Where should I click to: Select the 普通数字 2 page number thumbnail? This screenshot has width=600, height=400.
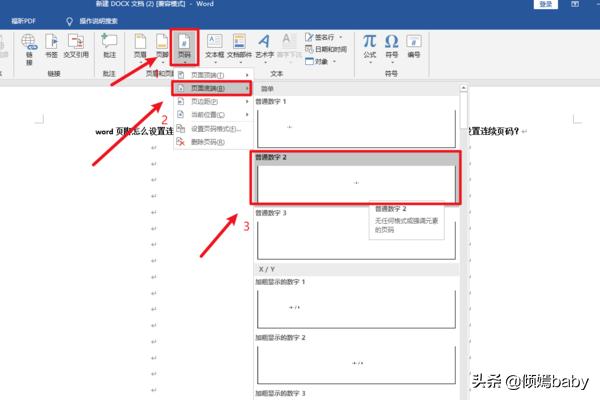click(356, 182)
